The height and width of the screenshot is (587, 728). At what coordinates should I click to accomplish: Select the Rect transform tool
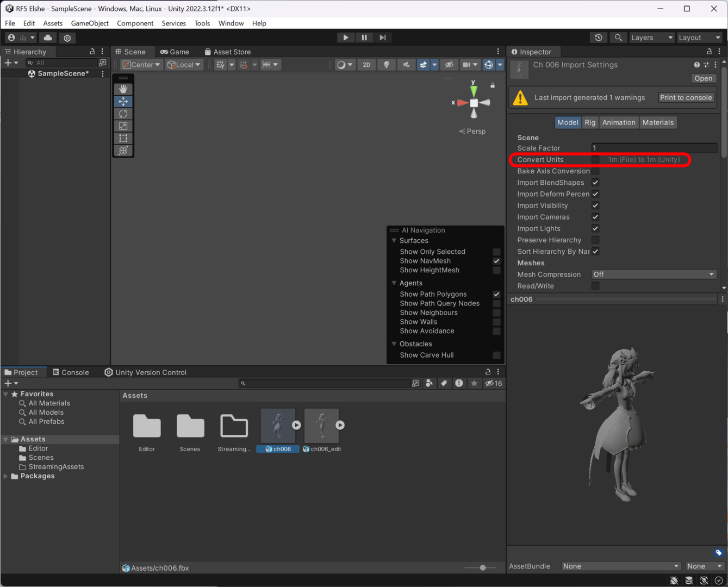pyautogui.click(x=123, y=139)
